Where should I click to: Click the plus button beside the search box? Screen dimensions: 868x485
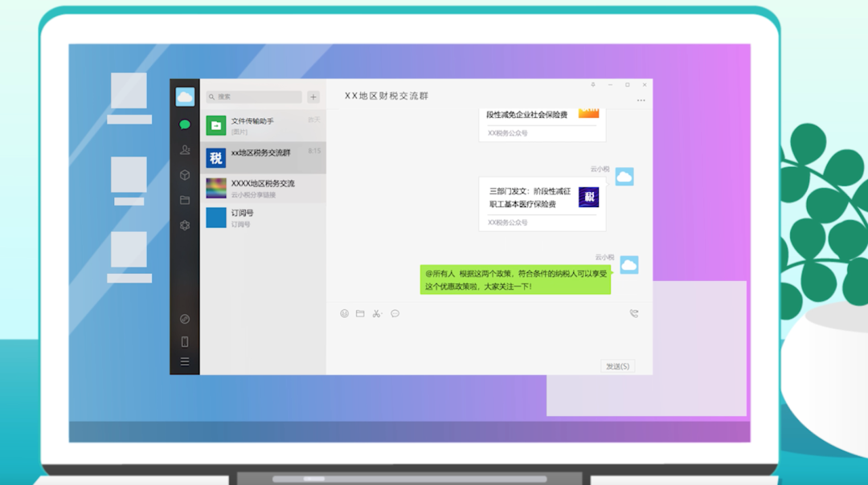click(313, 97)
